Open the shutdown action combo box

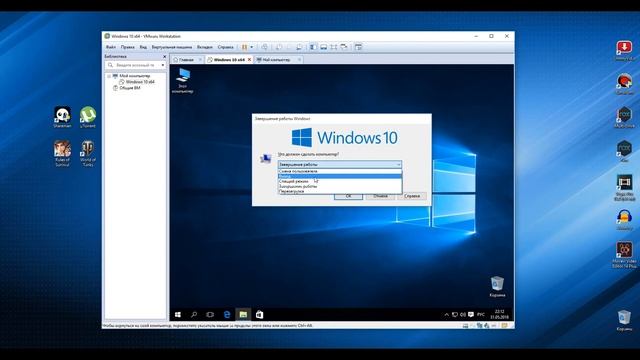tap(340, 164)
